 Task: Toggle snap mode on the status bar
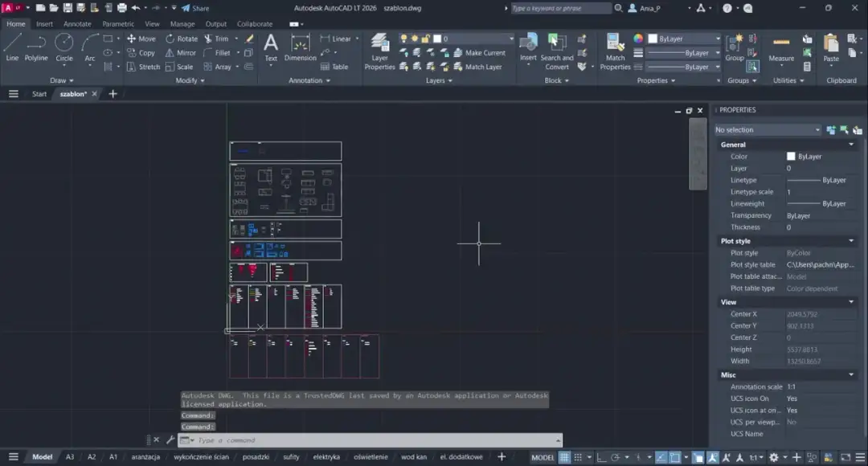[x=577, y=456]
